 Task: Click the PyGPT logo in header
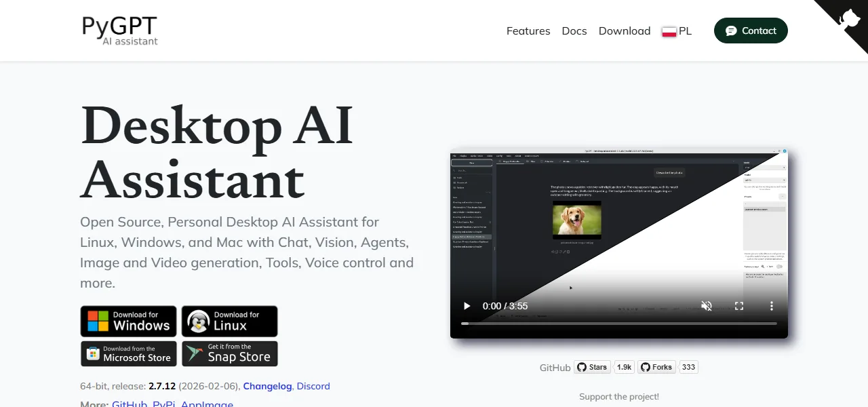pos(119,31)
